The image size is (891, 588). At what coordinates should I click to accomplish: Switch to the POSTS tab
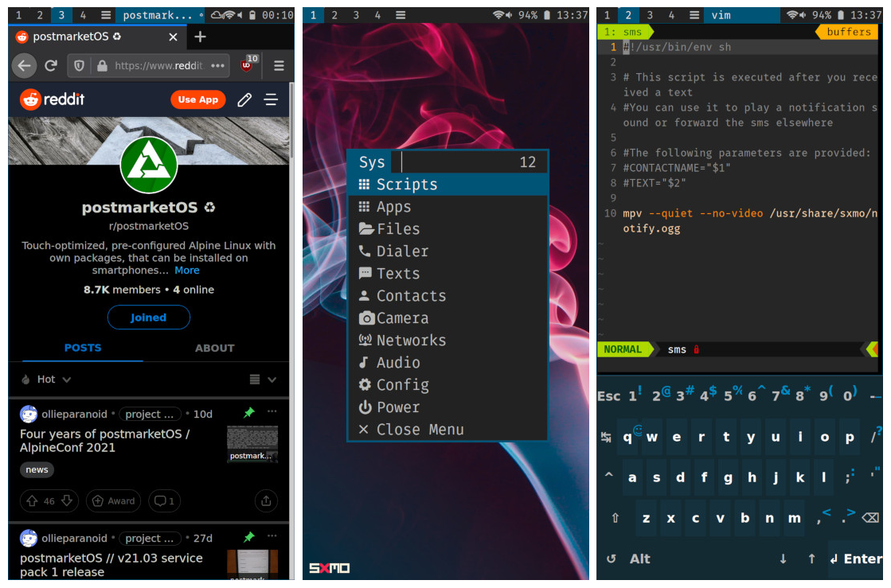point(82,348)
